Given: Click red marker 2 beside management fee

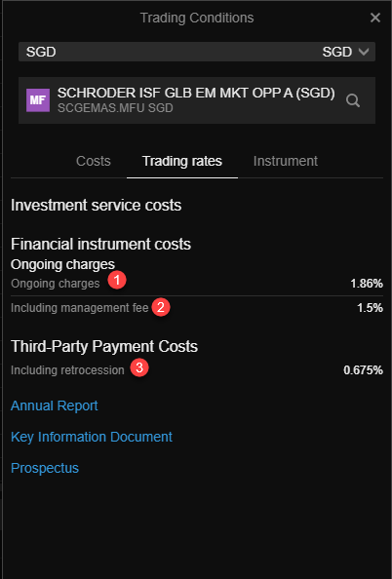Looking at the screenshot, I should [x=161, y=307].
